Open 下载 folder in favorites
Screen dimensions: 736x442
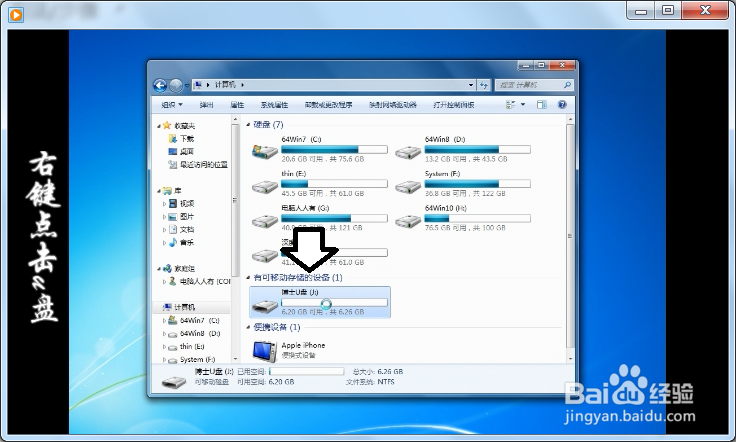186,138
